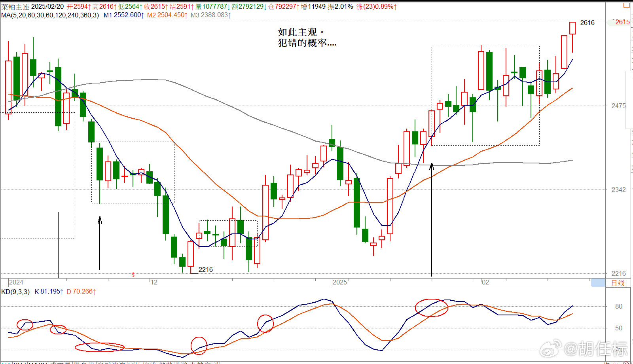This screenshot has height=364, width=633.
Task: Click the 80 level on KD axis
Action: tap(619, 306)
